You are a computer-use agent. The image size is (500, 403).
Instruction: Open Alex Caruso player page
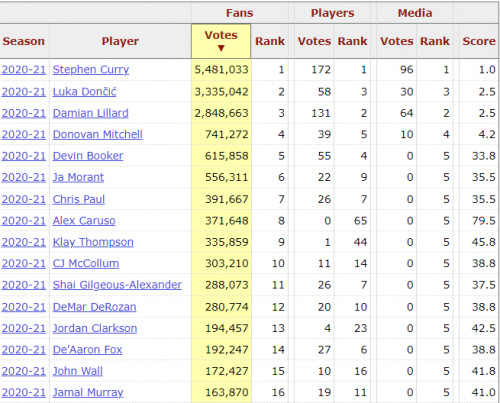pos(84,221)
